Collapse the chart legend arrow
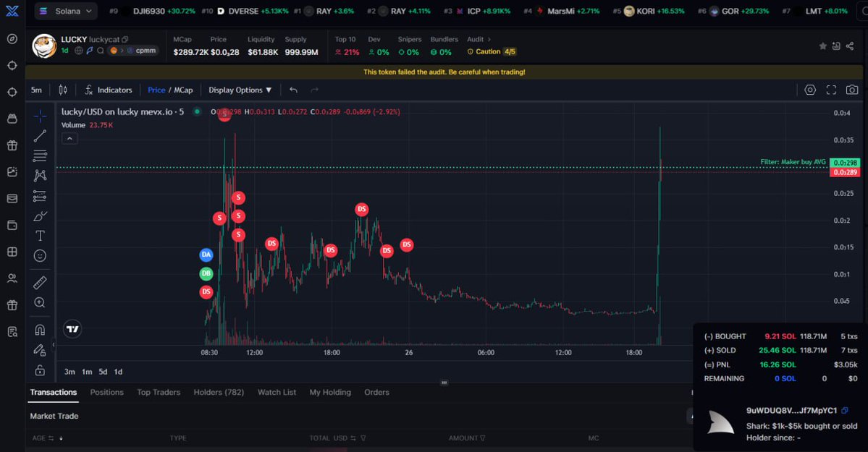The width and height of the screenshot is (868, 452). click(69, 139)
